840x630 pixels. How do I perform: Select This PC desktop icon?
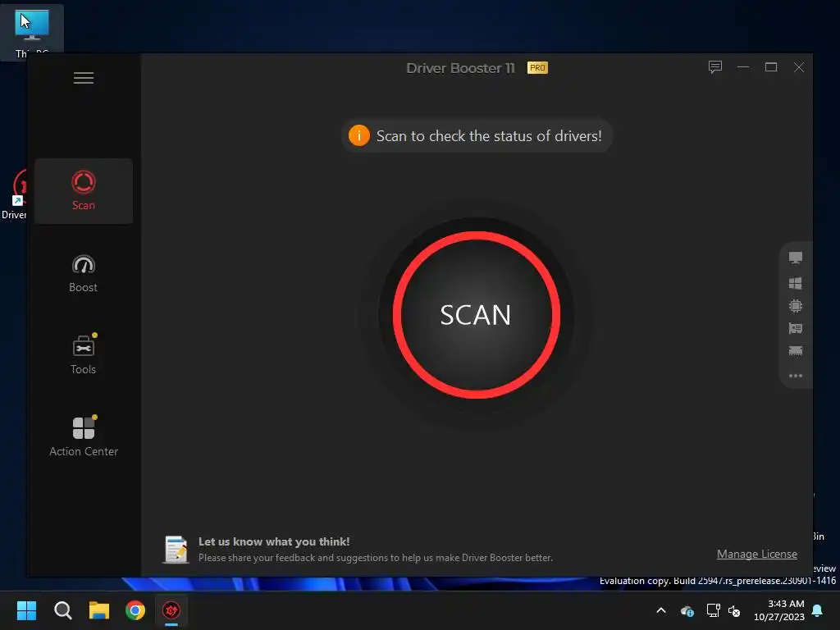tap(32, 33)
